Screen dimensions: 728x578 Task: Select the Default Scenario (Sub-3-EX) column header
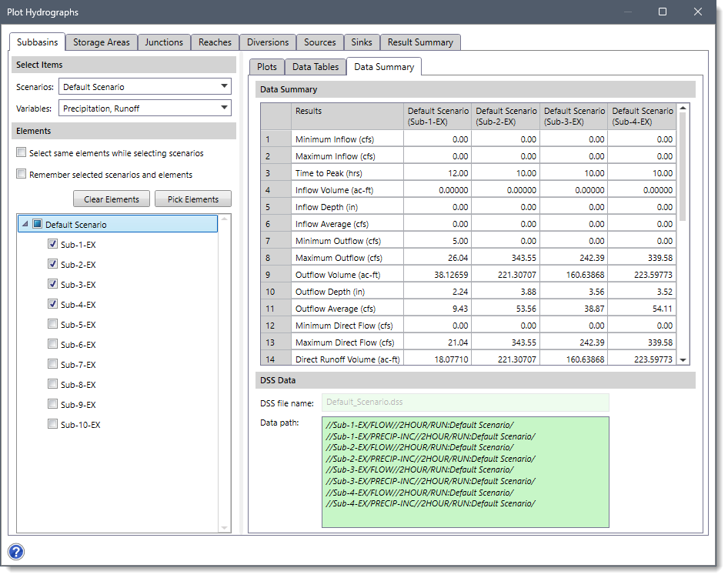coord(574,116)
